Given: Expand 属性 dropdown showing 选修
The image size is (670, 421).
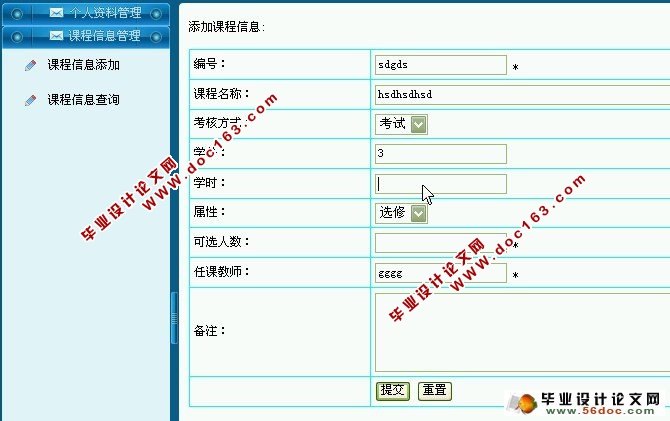Looking at the screenshot, I should [401, 213].
